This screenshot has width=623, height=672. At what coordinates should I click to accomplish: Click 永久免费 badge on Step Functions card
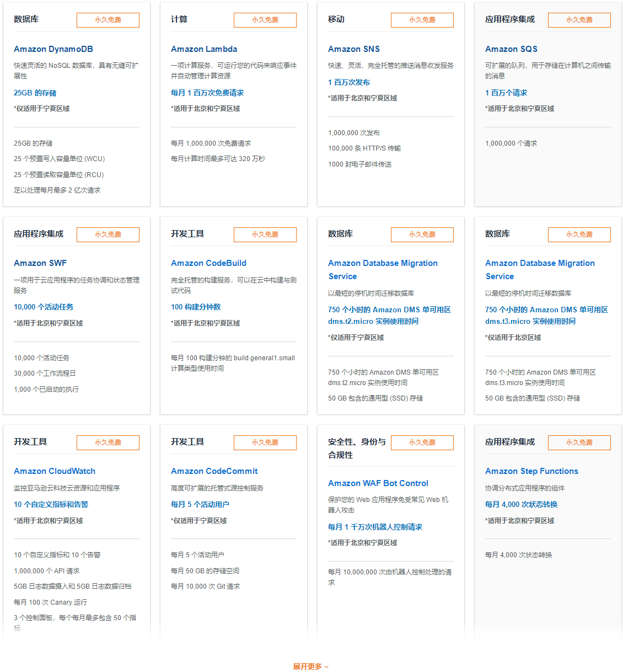click(579, 442)
